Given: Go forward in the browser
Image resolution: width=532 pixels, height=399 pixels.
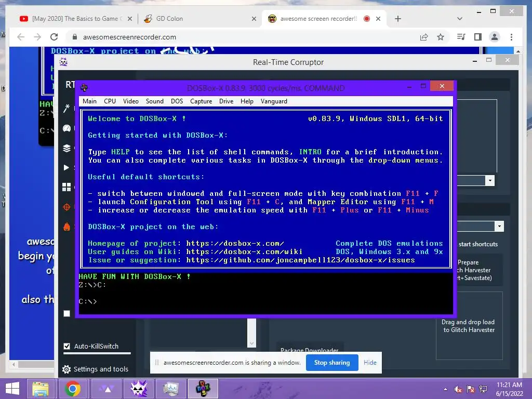Looking at the screenshot, I should coord(37,37).
